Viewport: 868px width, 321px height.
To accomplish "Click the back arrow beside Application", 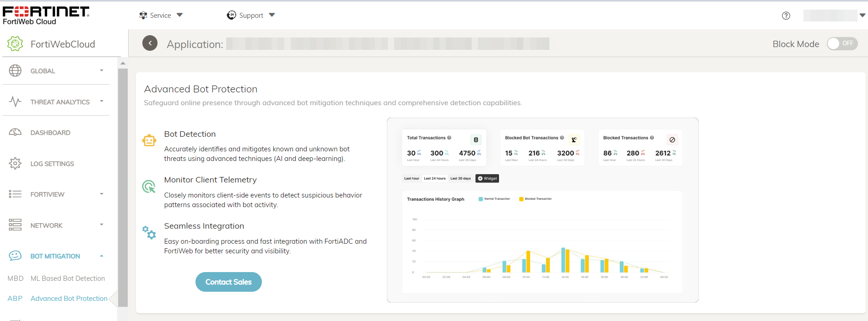I will pyautogui.click(x=150, y=43).
